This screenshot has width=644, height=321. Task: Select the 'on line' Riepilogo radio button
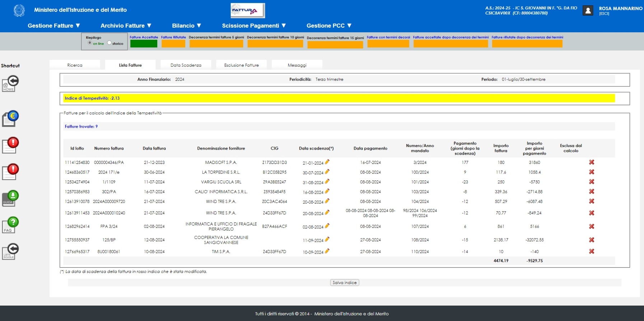pyautogui.click(x=90, y=43)
